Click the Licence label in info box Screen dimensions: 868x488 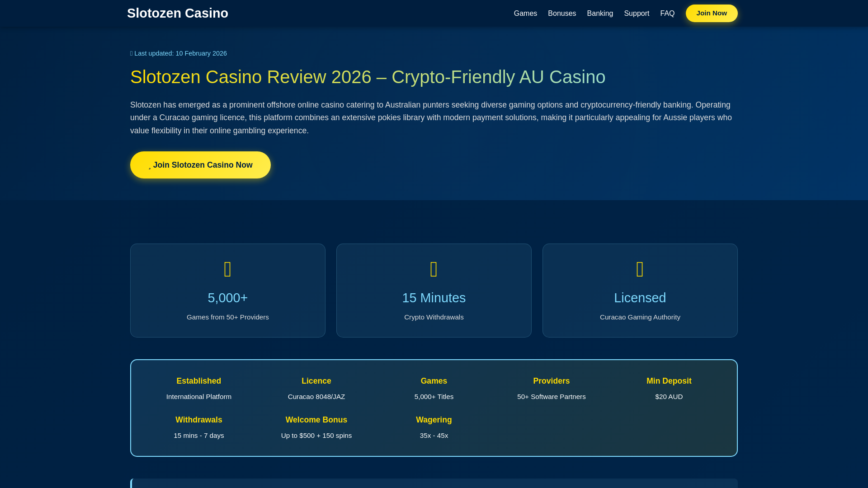pos(316,381)
